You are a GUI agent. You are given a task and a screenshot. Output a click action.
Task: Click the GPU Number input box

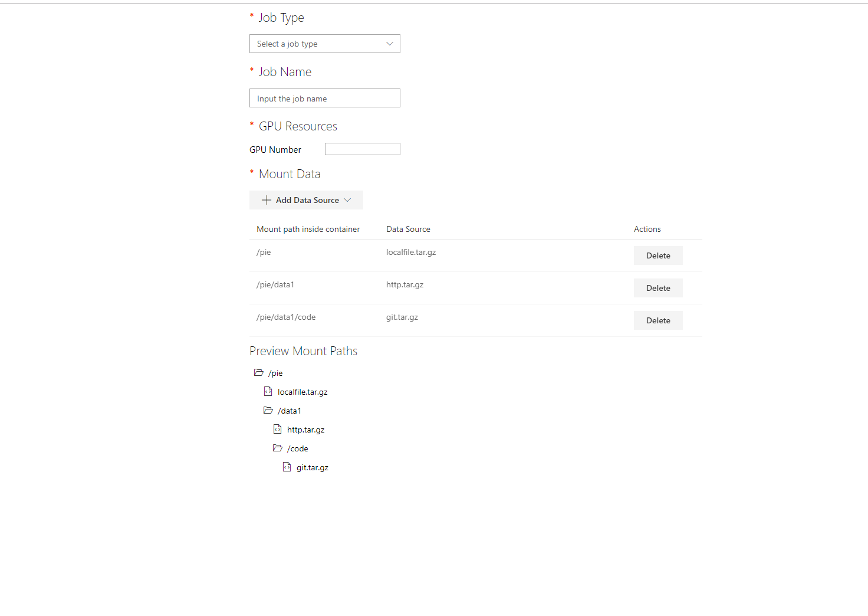pyautogui.click(x=362, y=149)
